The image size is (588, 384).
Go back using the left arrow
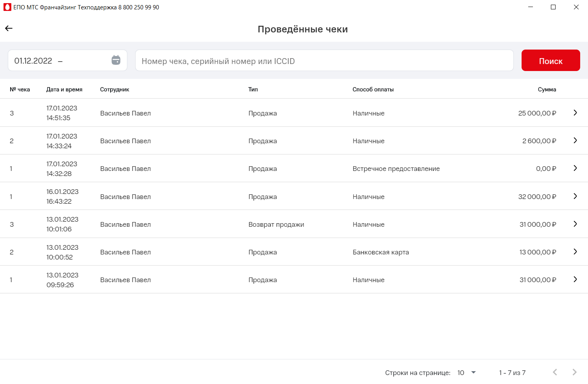[x=9, y=28]
